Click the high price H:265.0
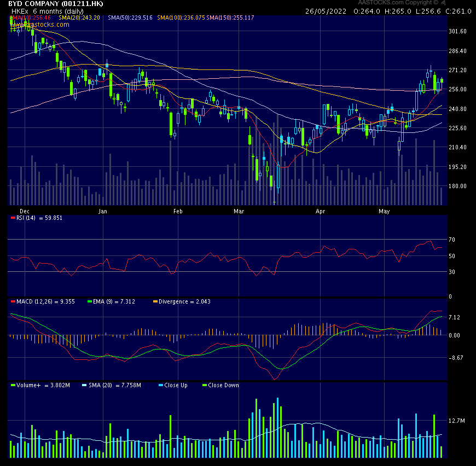 click(x=398, y=11)
